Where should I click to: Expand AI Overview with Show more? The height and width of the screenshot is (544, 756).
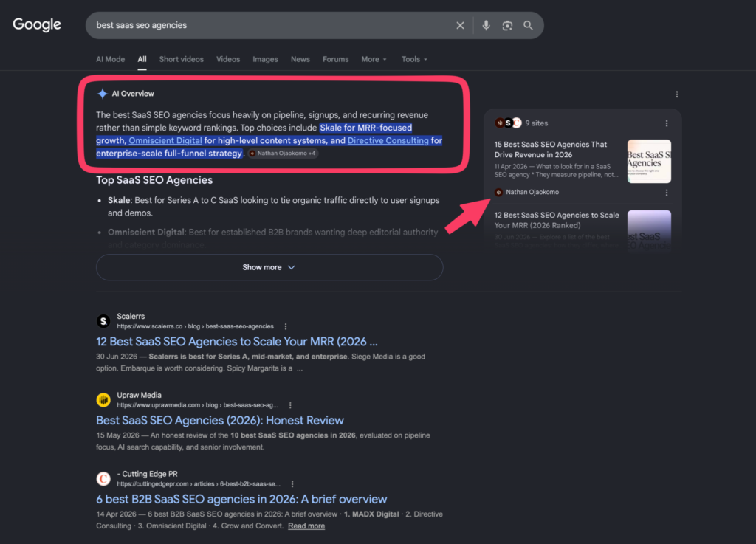click(x=269, y=267)
